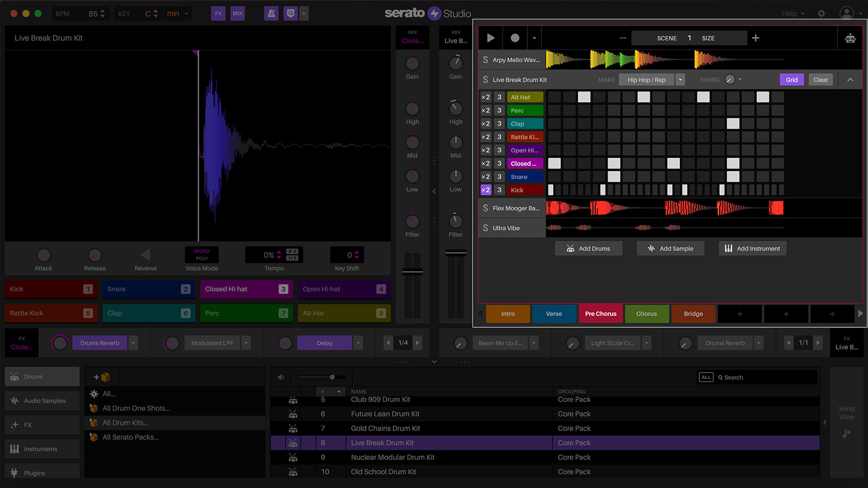Click the Add Drums button
868x488 pixels.
coord(589,248)
